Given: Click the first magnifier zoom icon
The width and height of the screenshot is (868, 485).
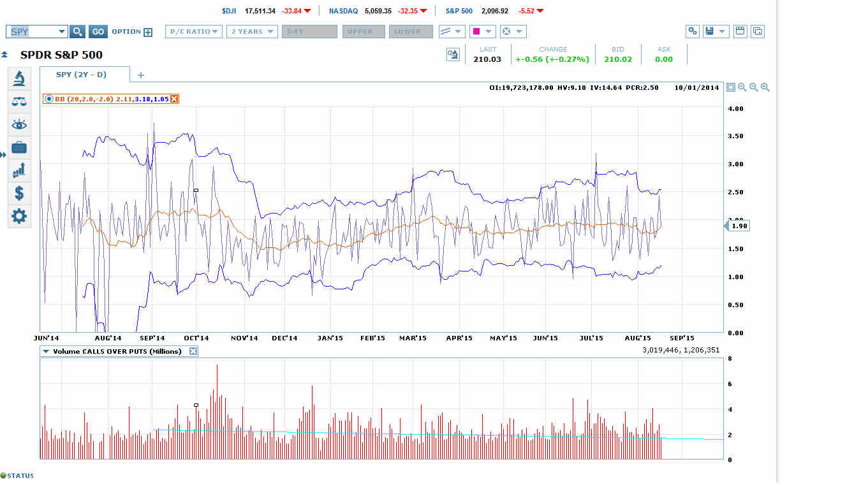Looking at the screenshot, I should [x=742, y=87].
